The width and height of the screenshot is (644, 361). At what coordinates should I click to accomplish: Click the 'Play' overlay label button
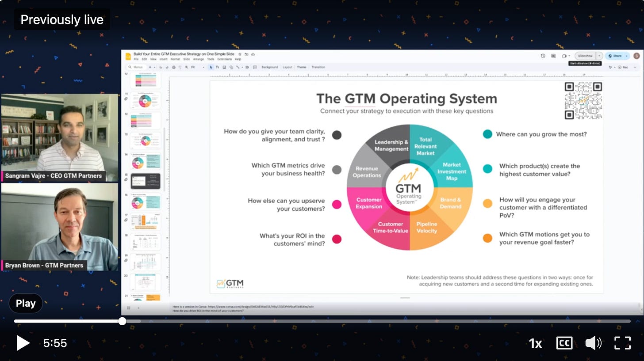26,303
